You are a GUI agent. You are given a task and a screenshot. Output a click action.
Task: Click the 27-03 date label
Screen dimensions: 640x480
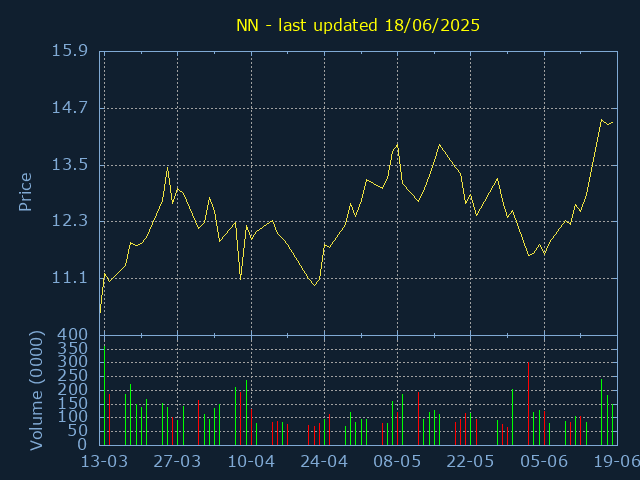tap(177, 462)
